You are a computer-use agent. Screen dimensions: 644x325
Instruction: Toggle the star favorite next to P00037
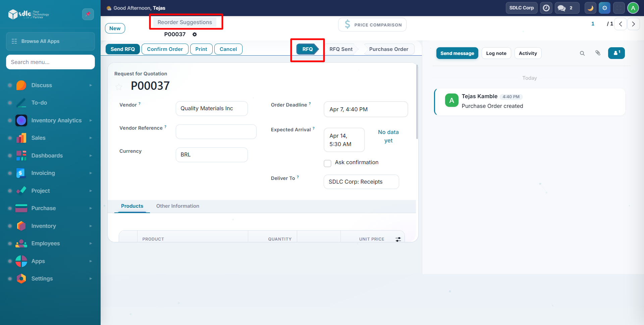pyautogui.click(x=119, y=87)
